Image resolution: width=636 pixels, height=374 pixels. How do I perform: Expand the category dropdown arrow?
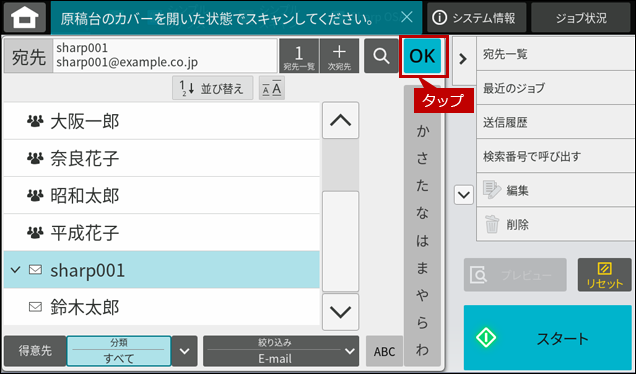coord(185,351)
